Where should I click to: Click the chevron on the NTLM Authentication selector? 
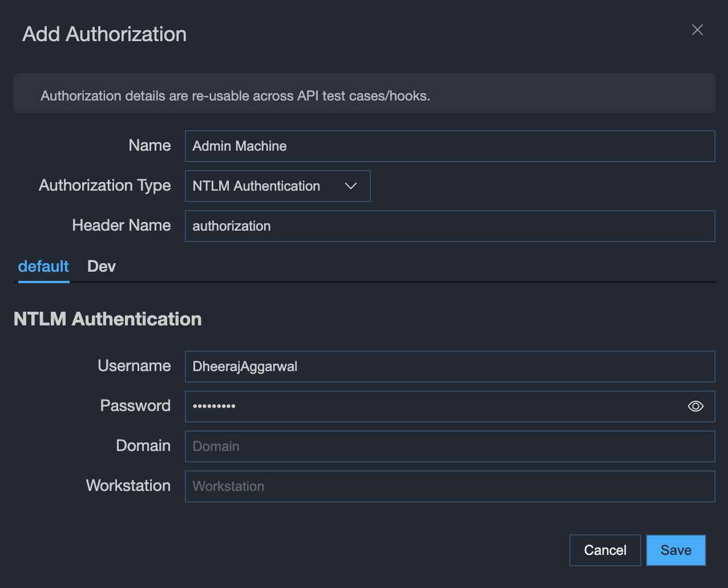351,186
